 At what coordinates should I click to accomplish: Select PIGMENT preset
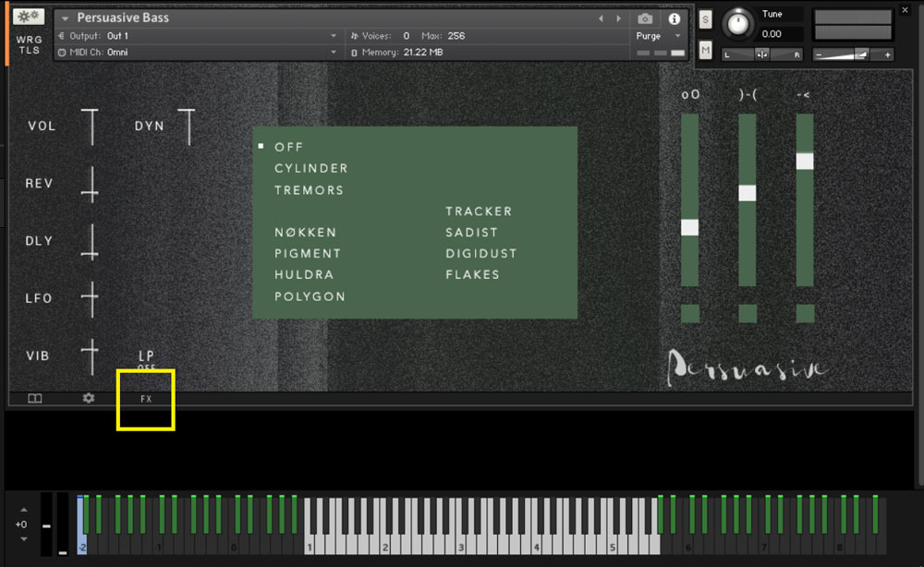point(308,254)
